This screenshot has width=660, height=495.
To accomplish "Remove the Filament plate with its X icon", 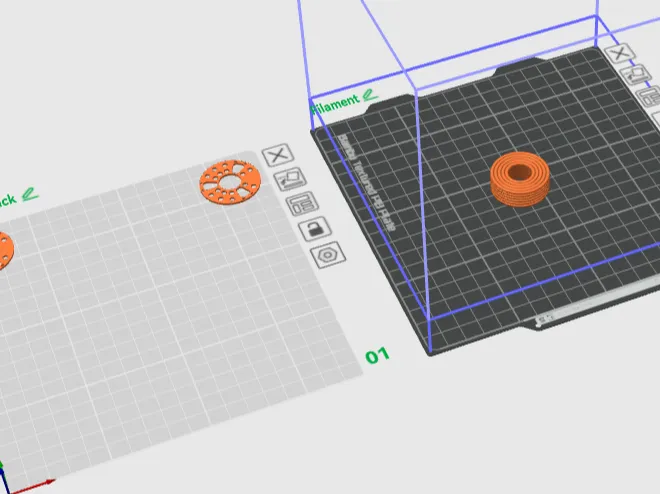I will coord(620,53).
